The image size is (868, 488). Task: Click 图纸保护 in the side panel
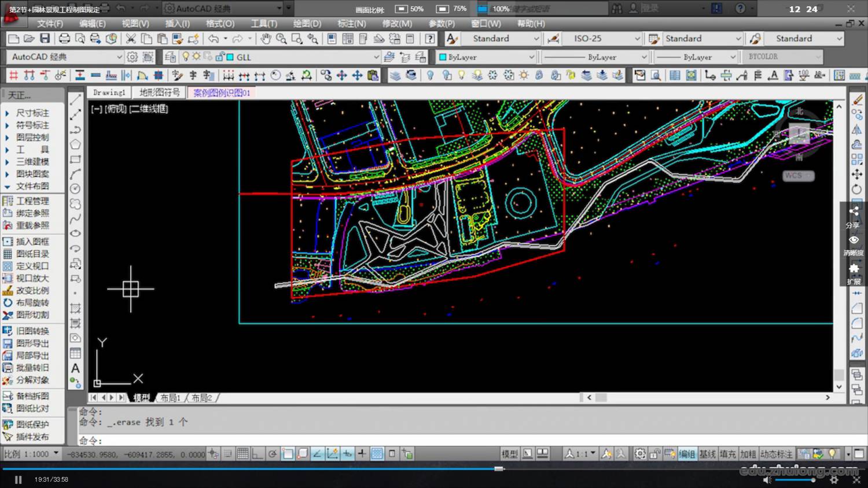tap(32, 424)
